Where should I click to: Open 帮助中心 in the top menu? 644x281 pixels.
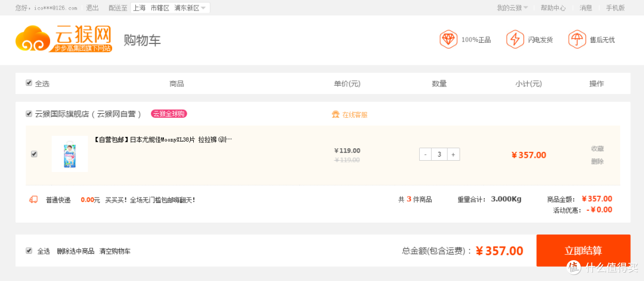click(x=553, y=8)
